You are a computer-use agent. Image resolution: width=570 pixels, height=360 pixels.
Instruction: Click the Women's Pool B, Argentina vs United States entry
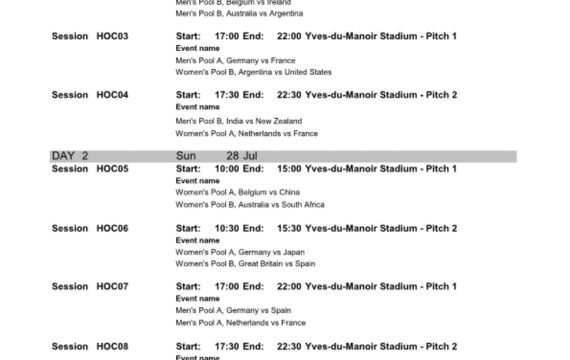point(253,72)
